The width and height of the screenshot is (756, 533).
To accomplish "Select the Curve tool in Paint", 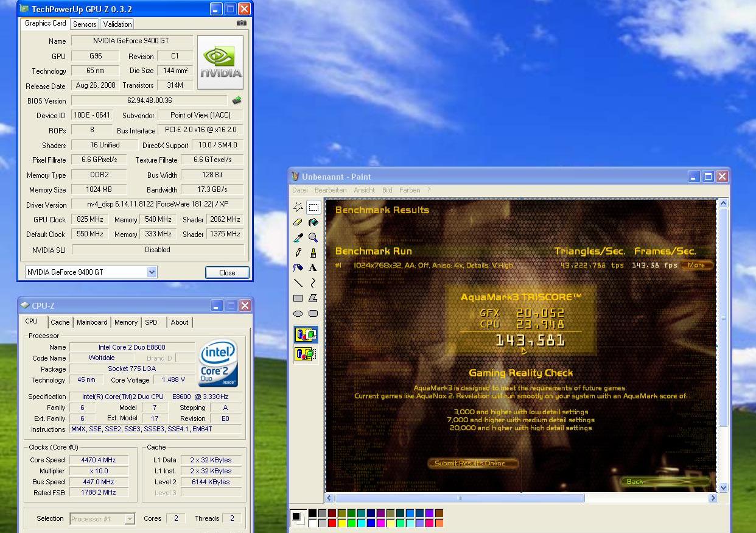I will [313, 283].
